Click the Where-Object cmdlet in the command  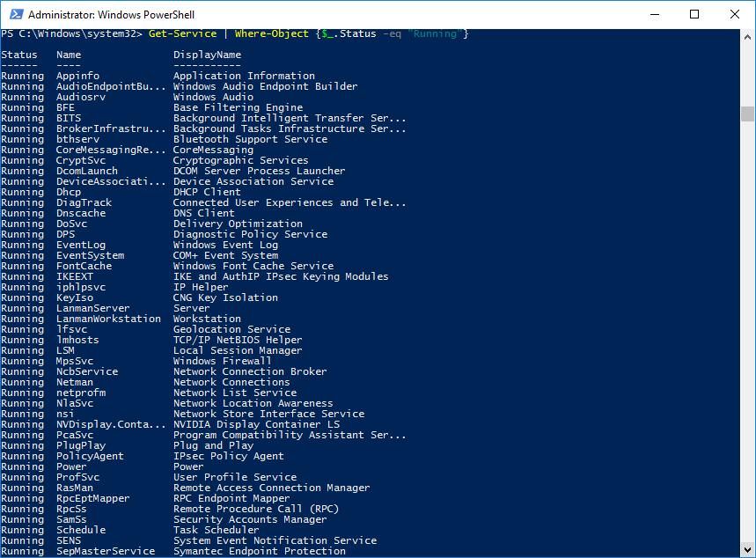(x=268, y=33)
